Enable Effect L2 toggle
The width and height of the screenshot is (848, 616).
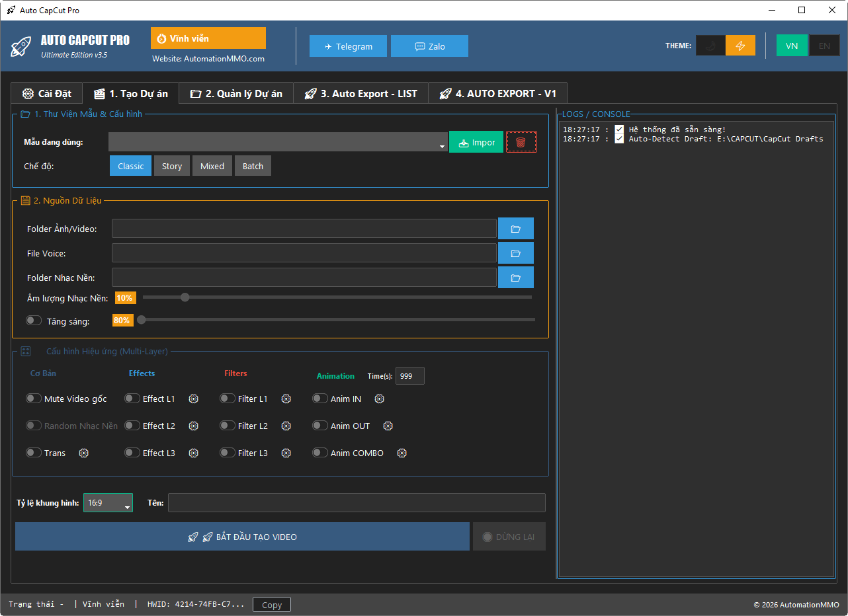click(132, 426)
